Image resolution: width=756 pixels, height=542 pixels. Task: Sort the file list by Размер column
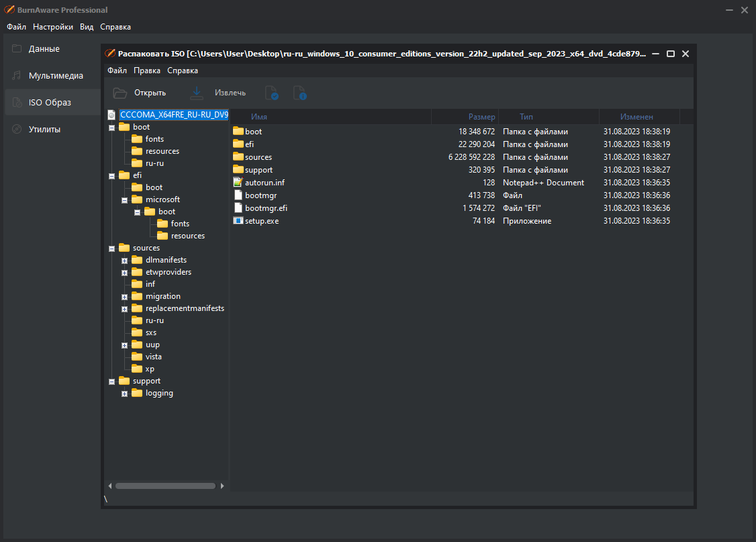click(465, 117)
